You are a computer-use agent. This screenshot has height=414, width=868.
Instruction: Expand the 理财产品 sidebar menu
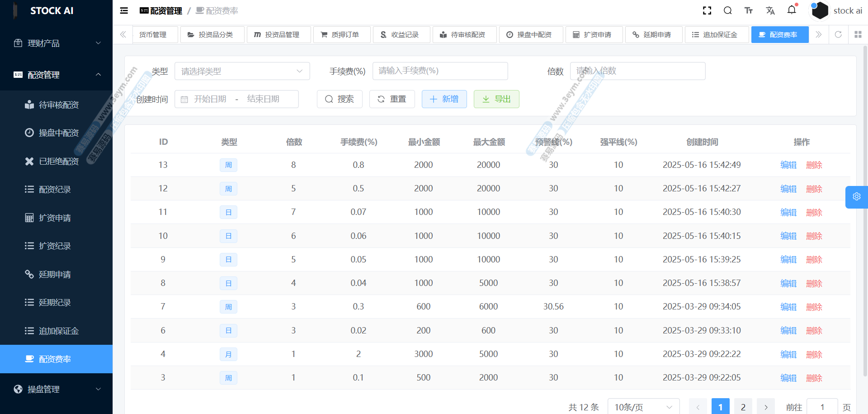pyautogui.click(x=56, y=43)
